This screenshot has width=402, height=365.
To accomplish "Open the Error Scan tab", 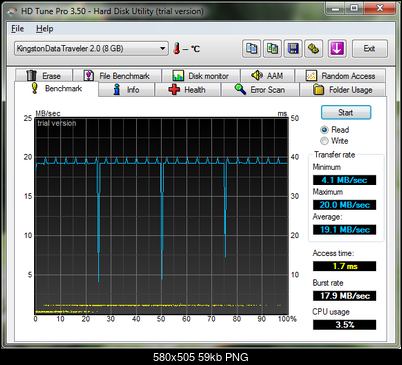I will (x=260, y=90).
